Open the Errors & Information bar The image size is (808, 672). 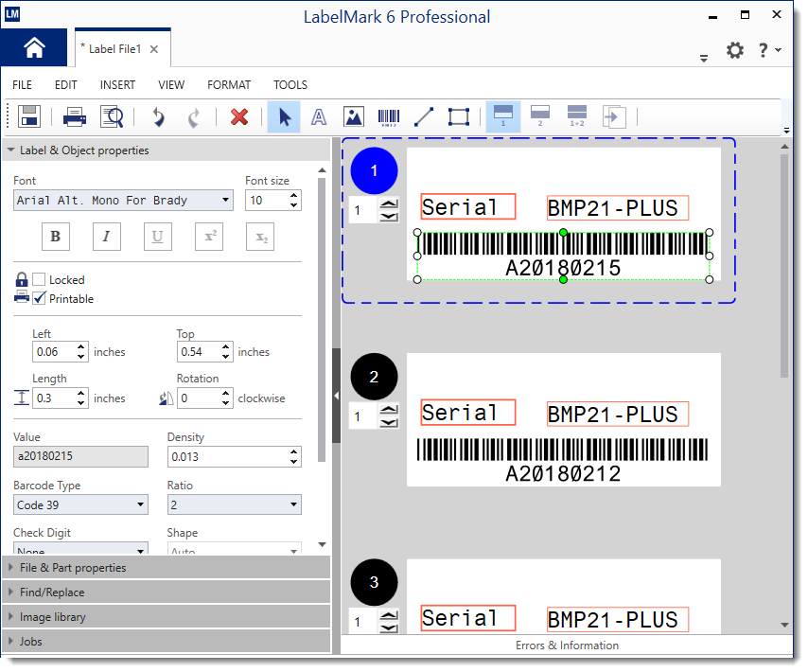[567, 645]
